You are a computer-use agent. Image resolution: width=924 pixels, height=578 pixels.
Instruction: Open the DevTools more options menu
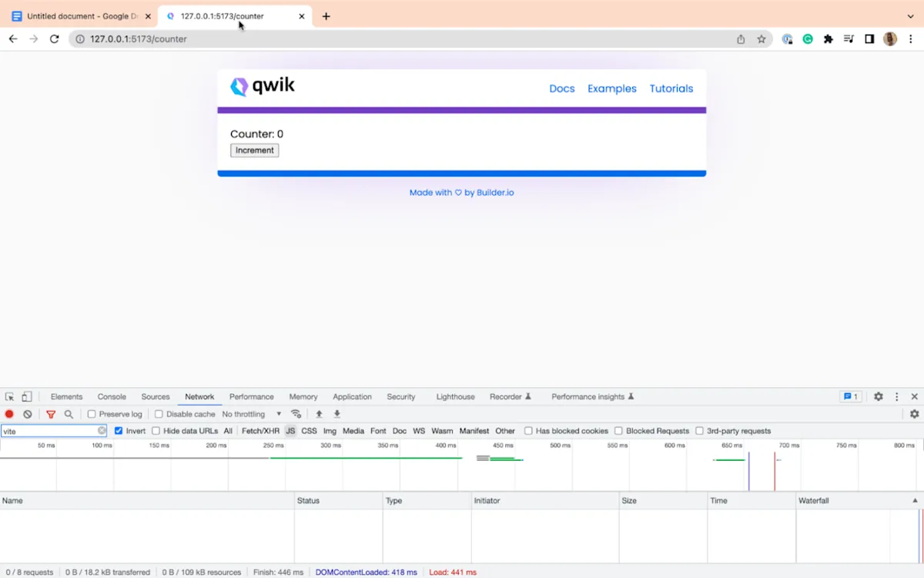(896, 396)
